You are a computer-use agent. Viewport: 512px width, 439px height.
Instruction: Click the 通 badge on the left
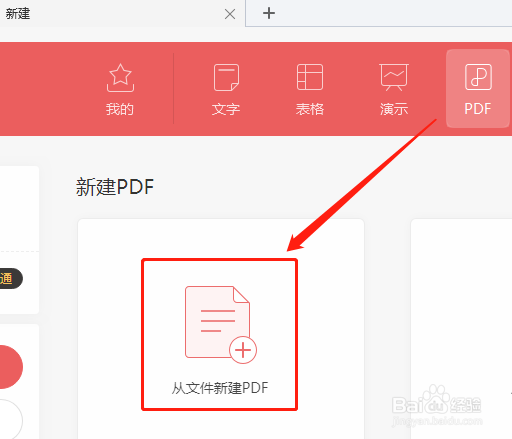coord(10,278)
